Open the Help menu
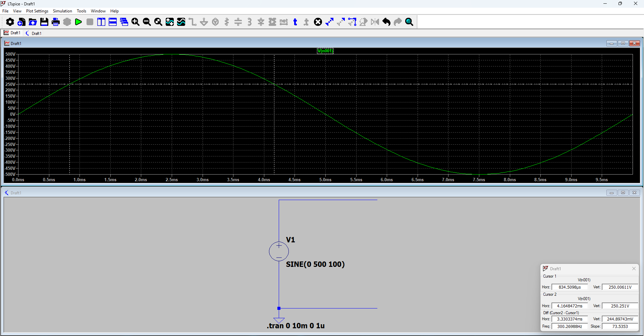This screenshot has height=336, width=644. point(114,11)
